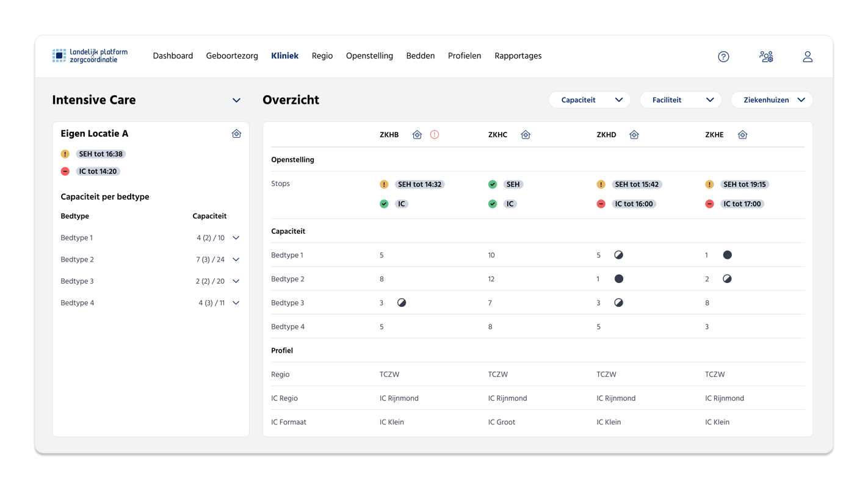Click the hospital icon next to ZKHB
Viewport: 868px width, 488px height.
pyautogui.click(x=417, y=135)
